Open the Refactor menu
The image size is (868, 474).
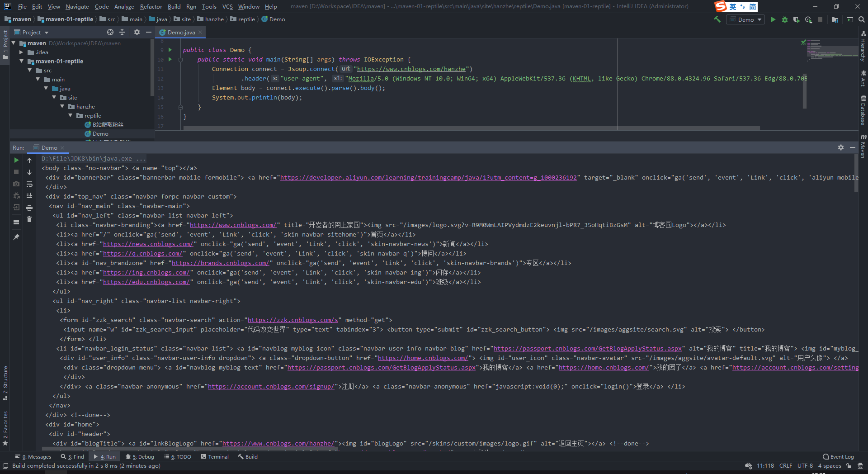click(151, 7)
